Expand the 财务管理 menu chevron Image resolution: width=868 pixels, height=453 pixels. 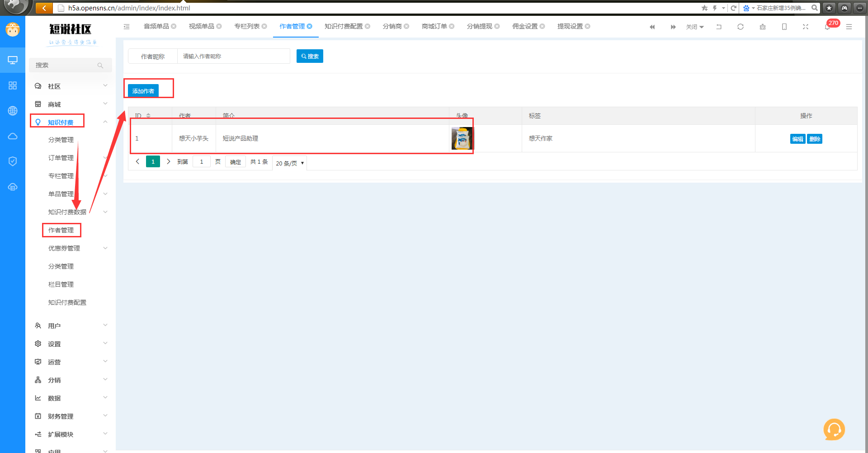[105, 416]
